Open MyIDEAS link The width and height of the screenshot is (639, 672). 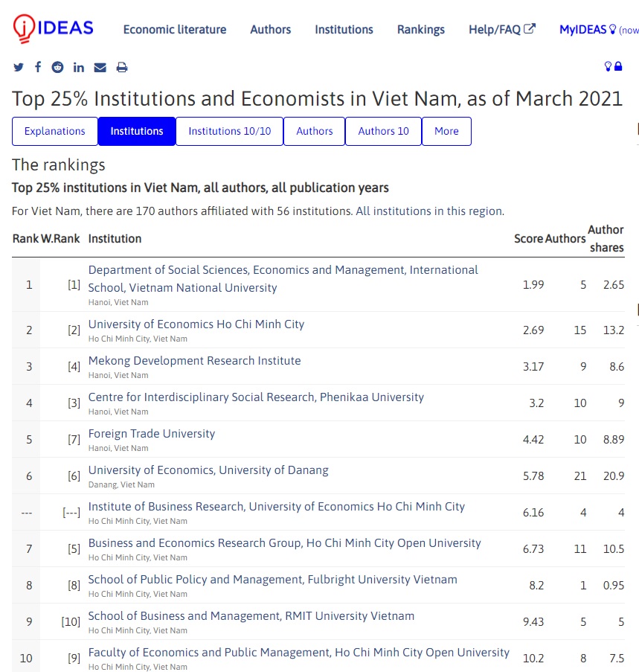tap(588, 30)
